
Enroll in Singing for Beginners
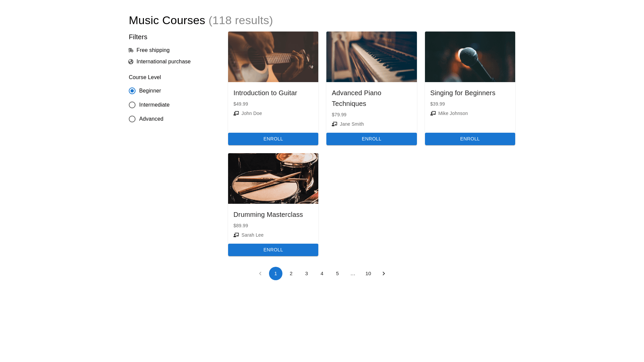tap(470, 139)
